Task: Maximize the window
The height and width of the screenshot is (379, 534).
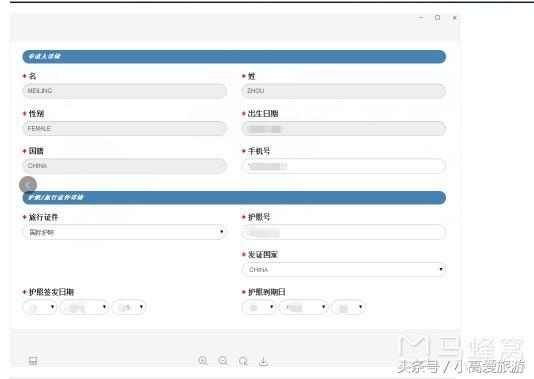Action: click(x=438, y=17)
